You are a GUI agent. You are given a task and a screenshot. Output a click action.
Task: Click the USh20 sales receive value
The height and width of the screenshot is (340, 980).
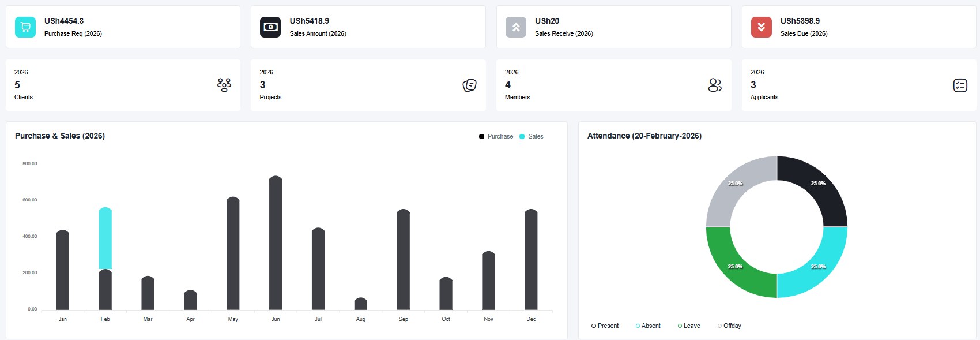[547, 21]
